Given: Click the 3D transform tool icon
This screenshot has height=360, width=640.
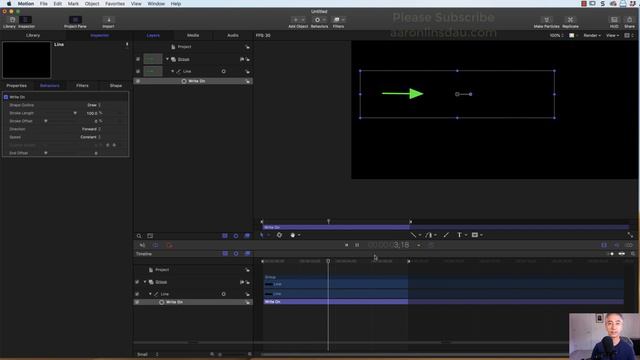Looking at the screenshot, I should pyautogui.click(x=279, y=235).
